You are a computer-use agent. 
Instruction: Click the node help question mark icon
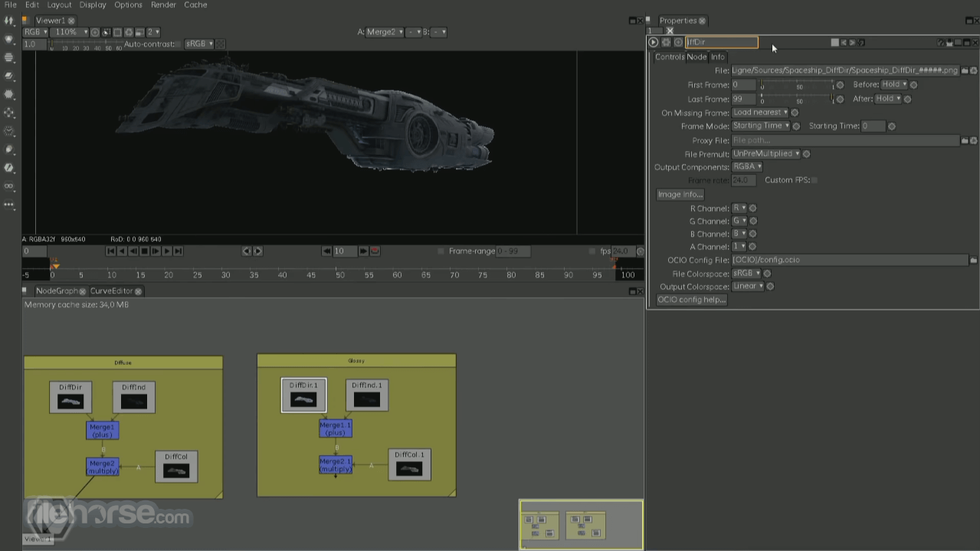pos(941,43)
